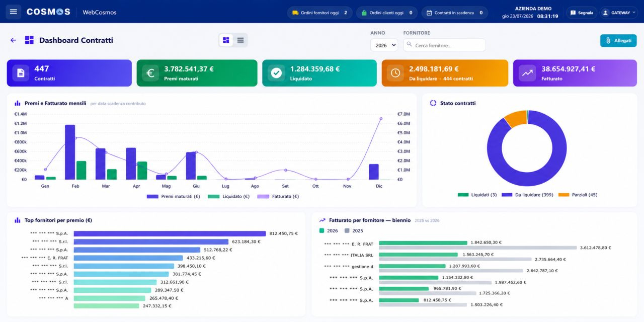The image size is (644, 322).
Task: Open Contratti in scadenza indicator
Action: (454, 13)
